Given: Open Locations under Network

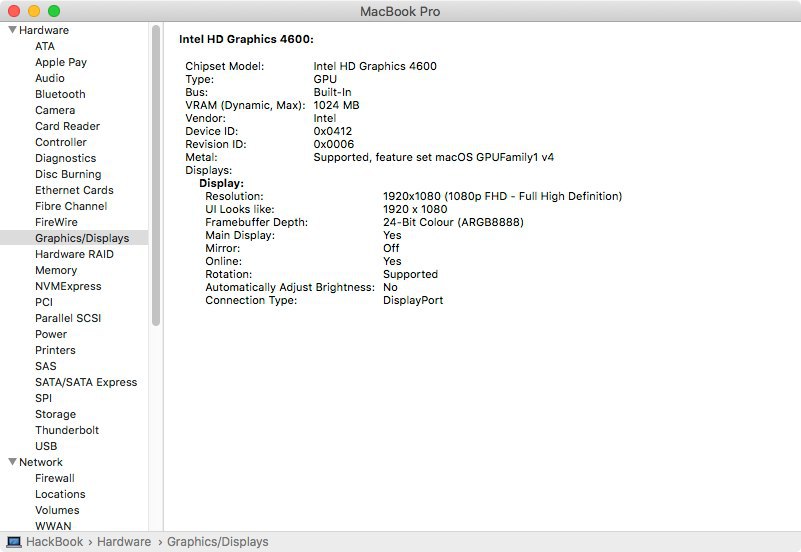Looking at the screenshot, I should (x=60, y=494).
